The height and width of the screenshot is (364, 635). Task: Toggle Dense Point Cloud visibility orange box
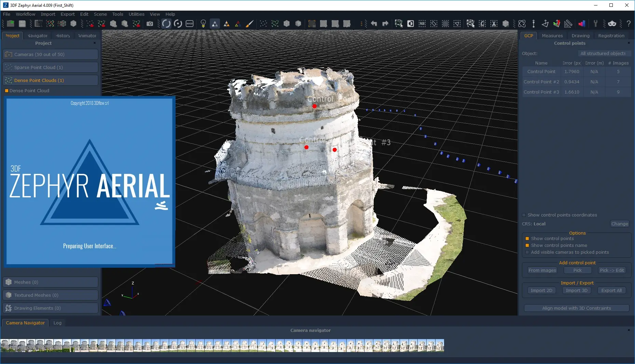6,91
